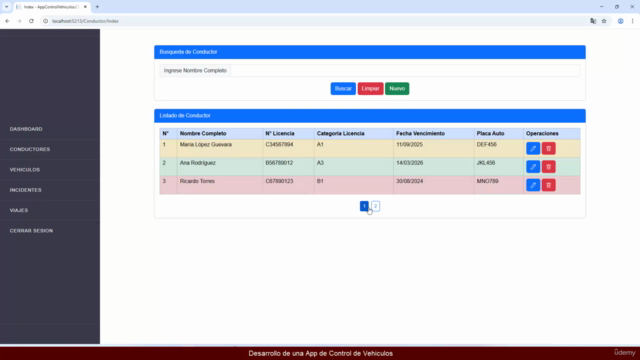This screenshot has width=640, height=360.
Task: Bookmark this page with the star icon
Action: pos(604,21)
